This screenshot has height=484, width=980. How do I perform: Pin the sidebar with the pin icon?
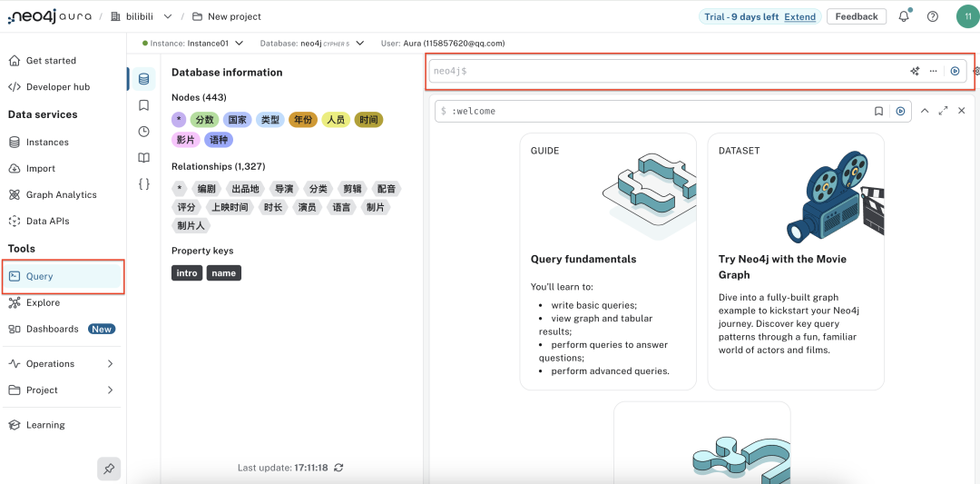click(109, 469)
